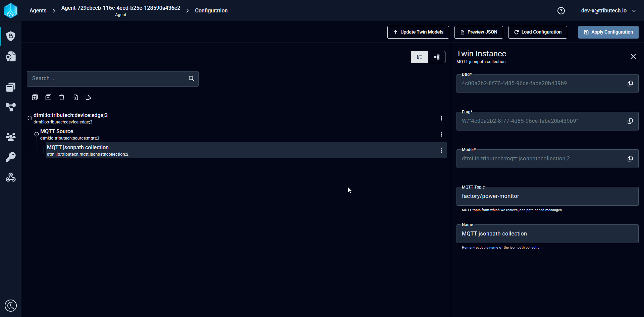This screenshot has height=317, width=644.
Task: Click the export file icon
Action: point(89,97)
